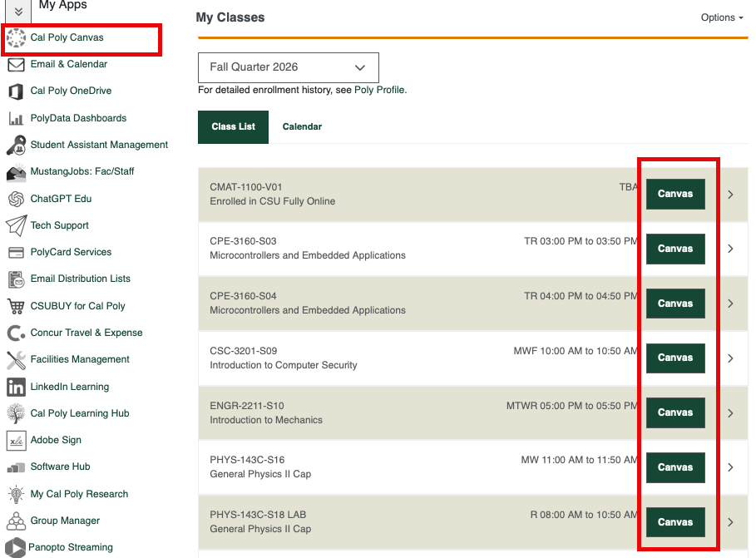The image size is (756, 558).
Task: Open Canvas for PHYS-143C-S16
Action: (x=675, y=467)
